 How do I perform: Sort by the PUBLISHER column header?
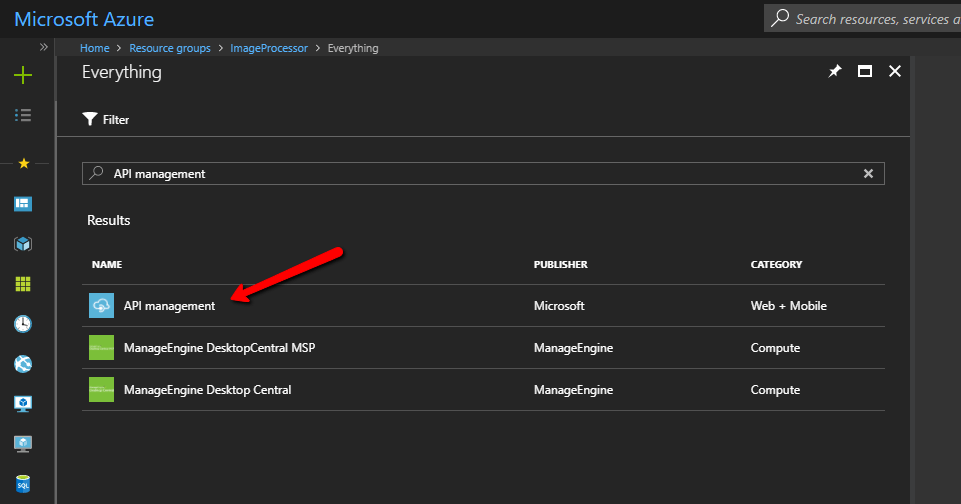pyautogui.click(x=560, y=264)
